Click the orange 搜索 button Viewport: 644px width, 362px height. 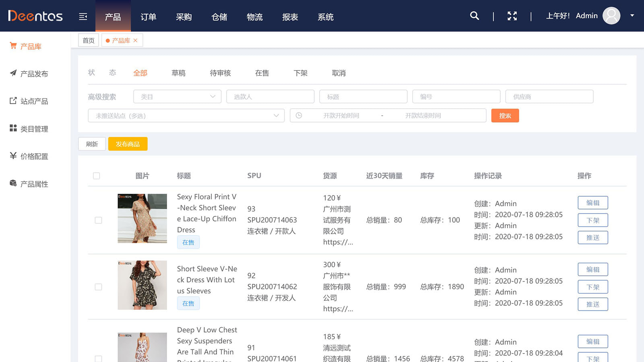pos(505,115)
